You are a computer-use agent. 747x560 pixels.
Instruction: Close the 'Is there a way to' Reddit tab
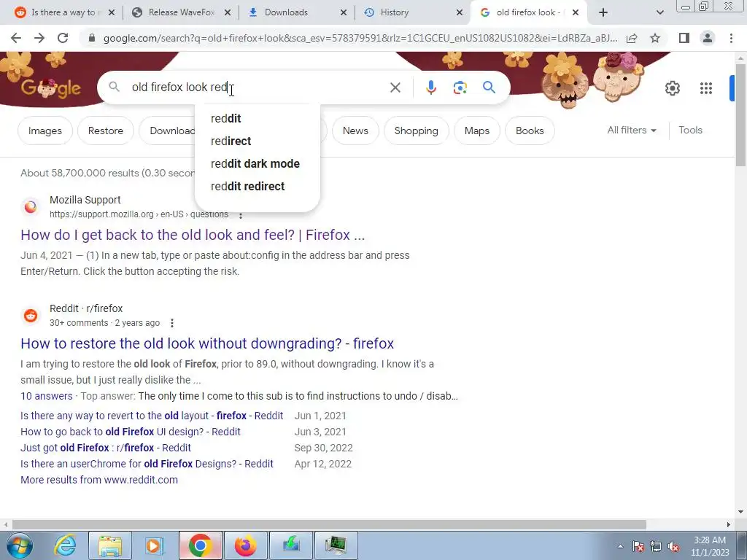(x=112, y=12)
